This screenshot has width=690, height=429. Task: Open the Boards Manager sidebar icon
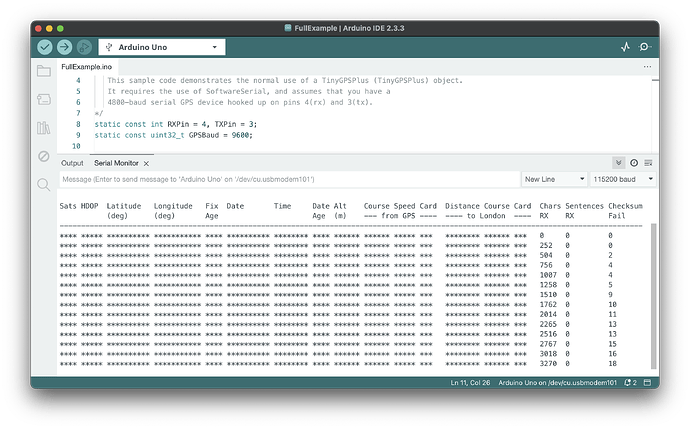pyautogui.click(x=44, y=99)
